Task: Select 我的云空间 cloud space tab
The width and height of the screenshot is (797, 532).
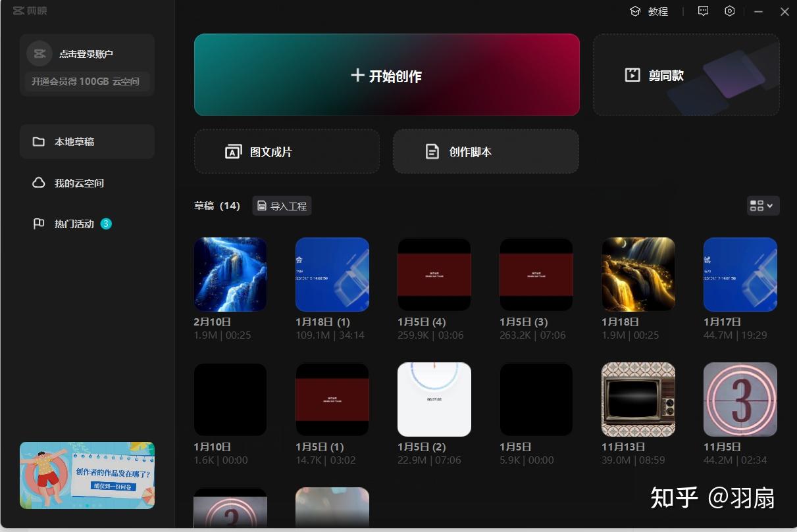Action: click(x=87, y=183)
